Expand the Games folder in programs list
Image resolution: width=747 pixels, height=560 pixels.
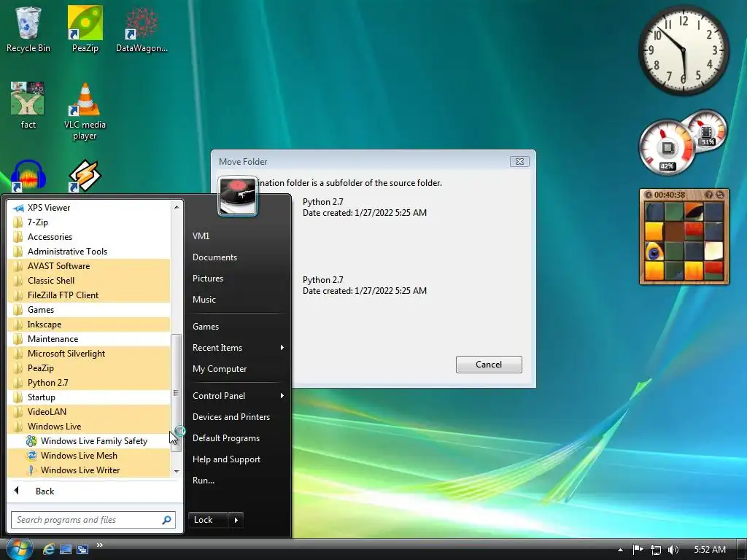[x=88, y=310]
